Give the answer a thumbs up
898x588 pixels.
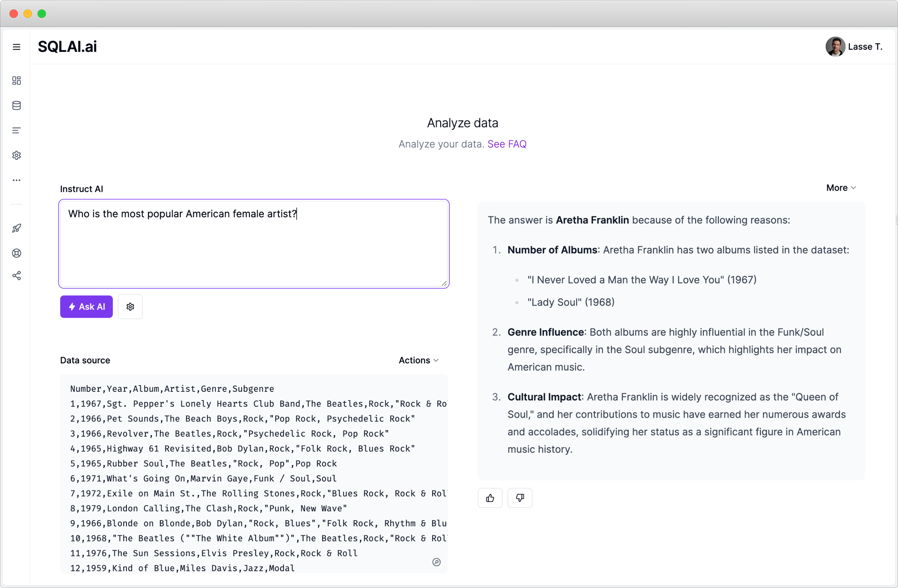[490, 498]
